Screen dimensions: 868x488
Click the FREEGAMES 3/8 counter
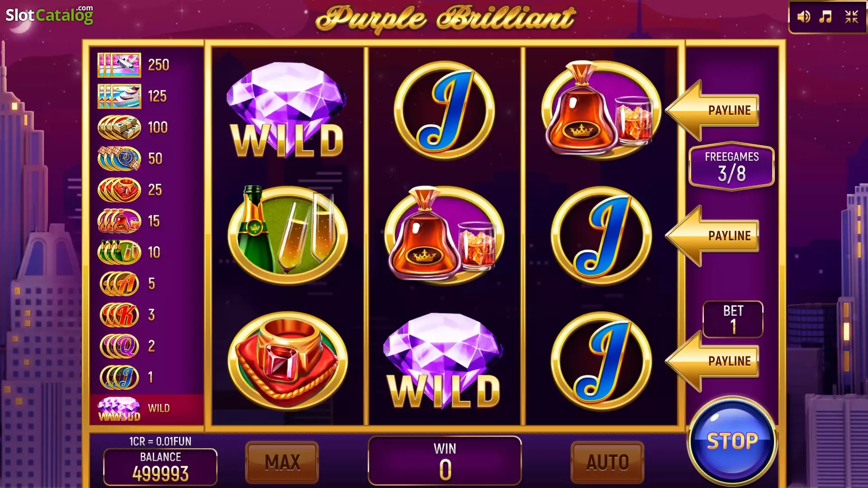coord(731,166)
